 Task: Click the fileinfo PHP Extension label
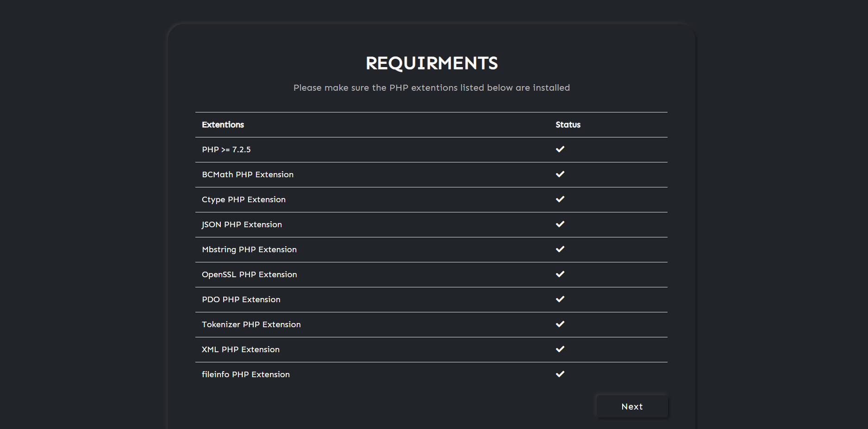pos(245,374)
